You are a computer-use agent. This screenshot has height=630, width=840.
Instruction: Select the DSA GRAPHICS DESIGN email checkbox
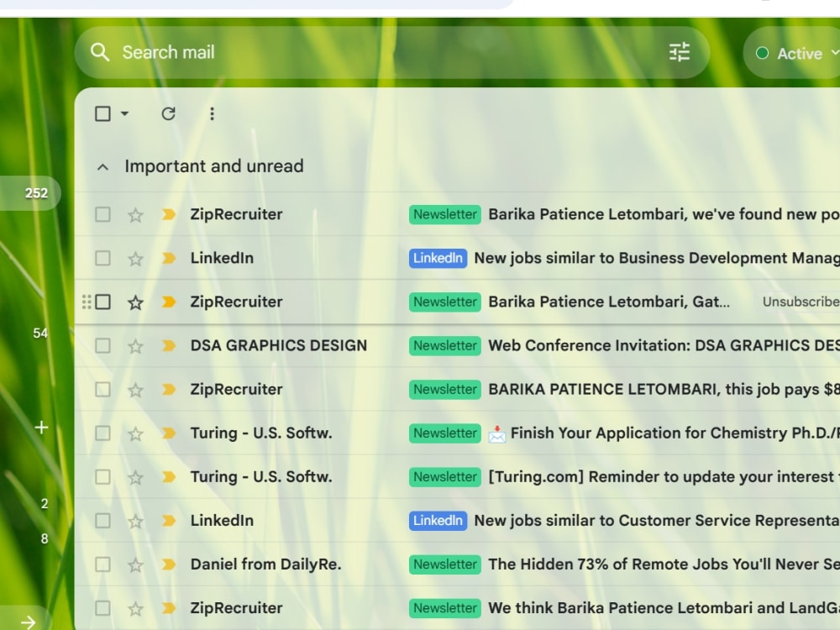(102, 345)
